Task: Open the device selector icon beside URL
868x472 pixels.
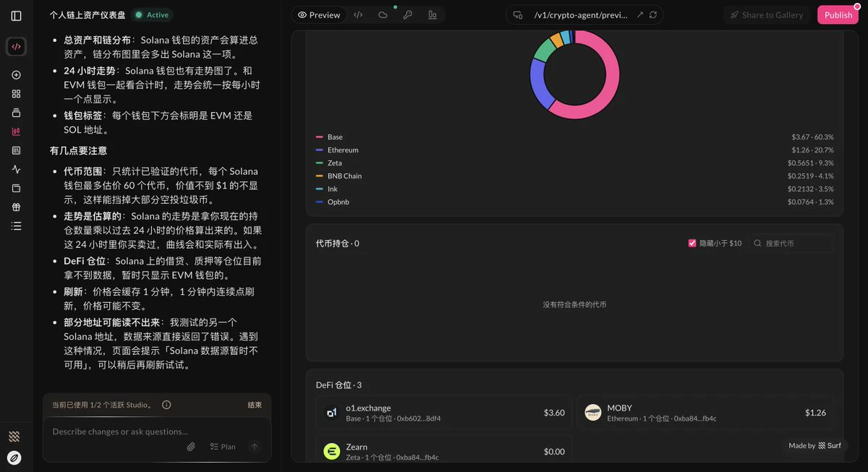Action: tap(518, 14)
